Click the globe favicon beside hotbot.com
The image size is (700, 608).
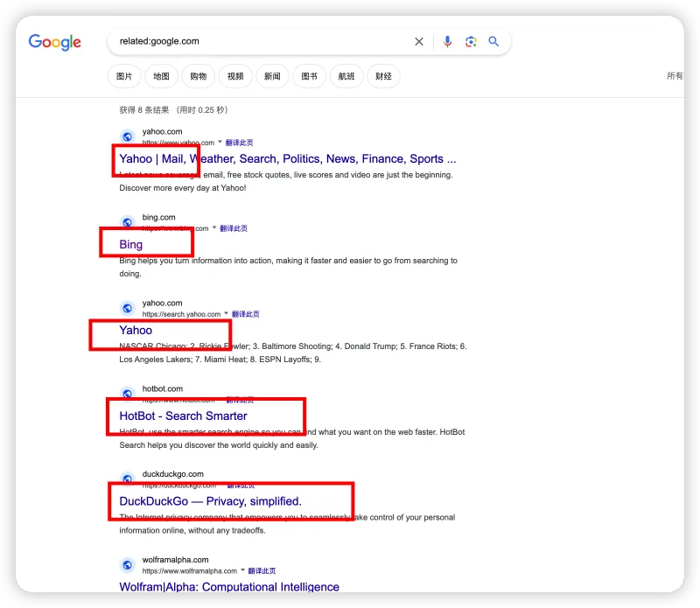(127, 394)
